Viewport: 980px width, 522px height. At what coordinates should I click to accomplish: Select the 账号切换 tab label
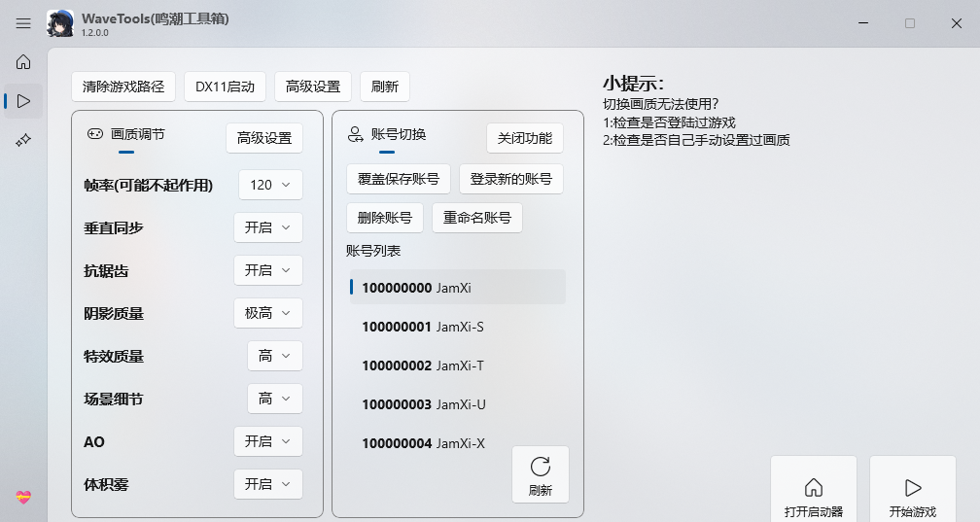[x=399, y=134]
